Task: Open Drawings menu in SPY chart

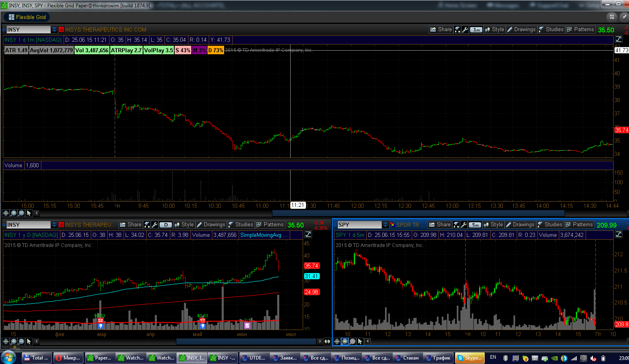Action: [520, 225]
